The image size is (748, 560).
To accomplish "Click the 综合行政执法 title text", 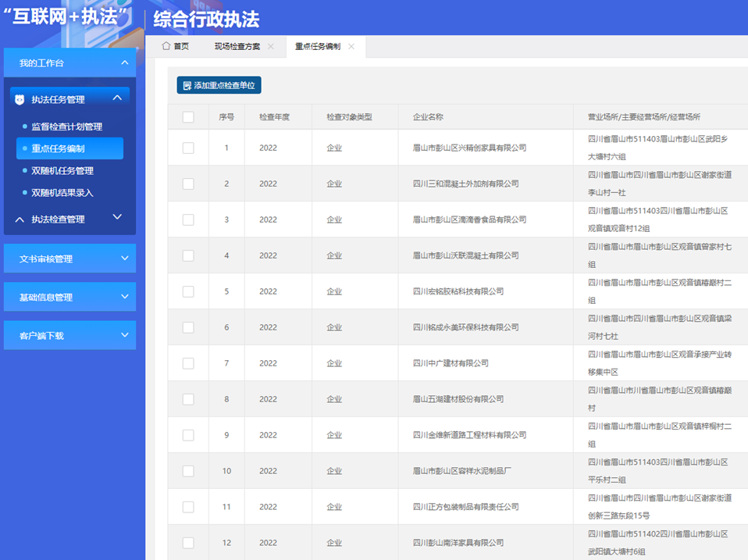I will [206, 20].
